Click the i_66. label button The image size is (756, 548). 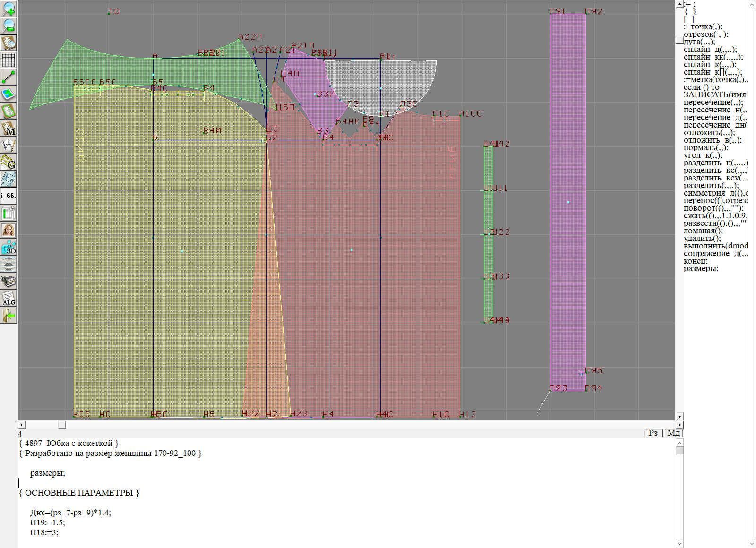pos(9,196)
